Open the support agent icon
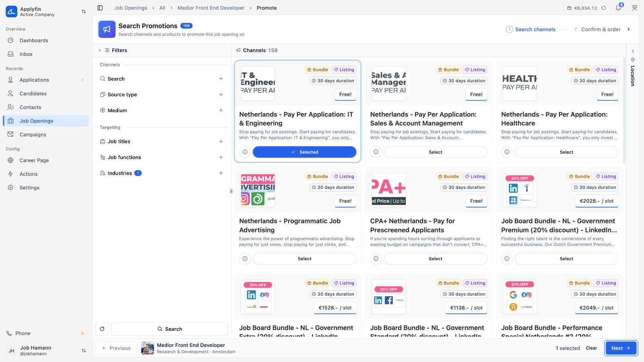 pyautogui.click(x=635, y=8)
